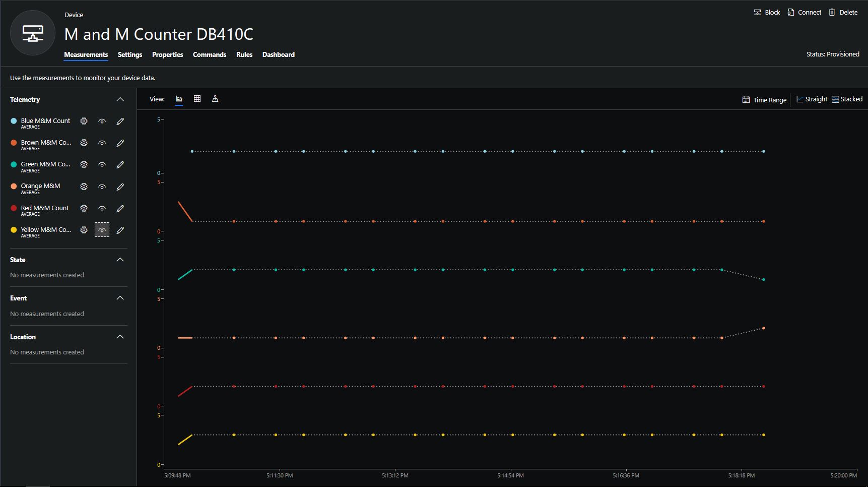Open the Time Range picker
This screenshot has width=868, height=487.
(x=764, y=100)
